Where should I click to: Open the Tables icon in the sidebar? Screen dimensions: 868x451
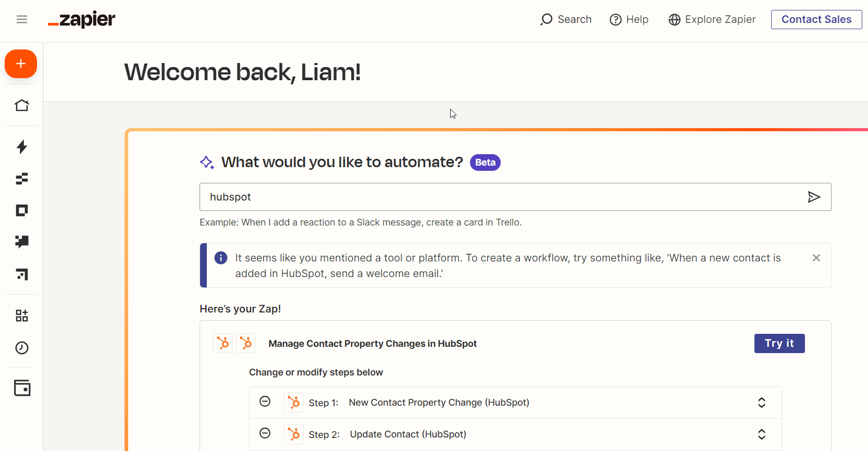[x=22, y=179]
